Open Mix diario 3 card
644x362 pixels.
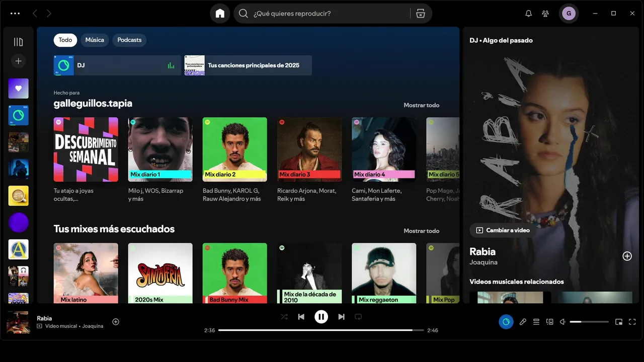click(309, 149)
